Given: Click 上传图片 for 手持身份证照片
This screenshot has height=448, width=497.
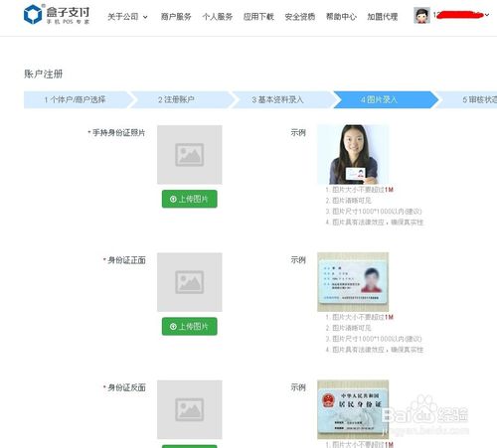Looking at the screenshot, I should (x=190, y=199).
